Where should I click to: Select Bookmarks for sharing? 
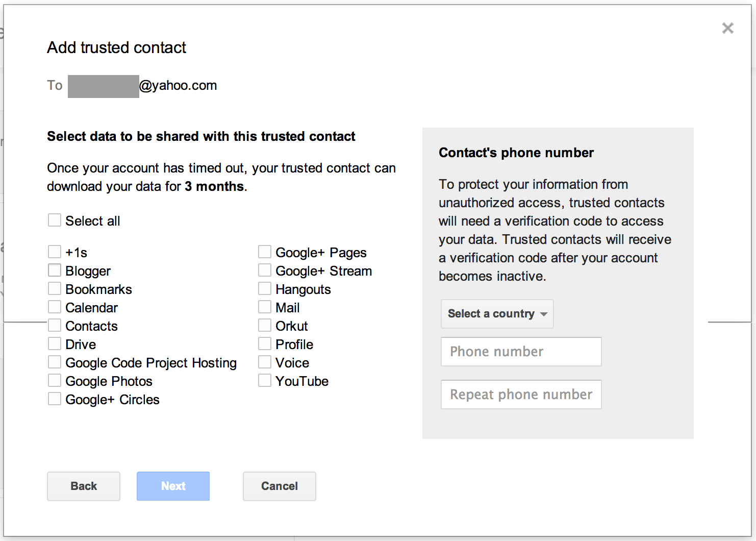click(55, 288)
